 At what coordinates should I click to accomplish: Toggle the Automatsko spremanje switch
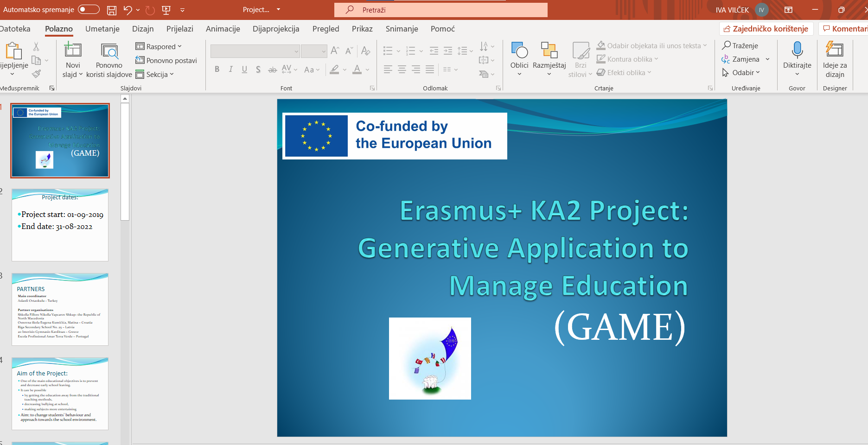(x=89, y=9)
